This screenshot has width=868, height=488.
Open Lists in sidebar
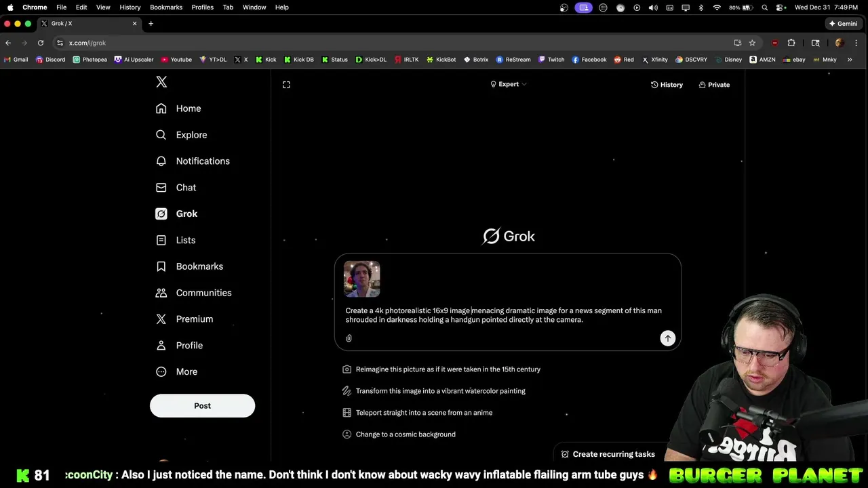(175, 240)
